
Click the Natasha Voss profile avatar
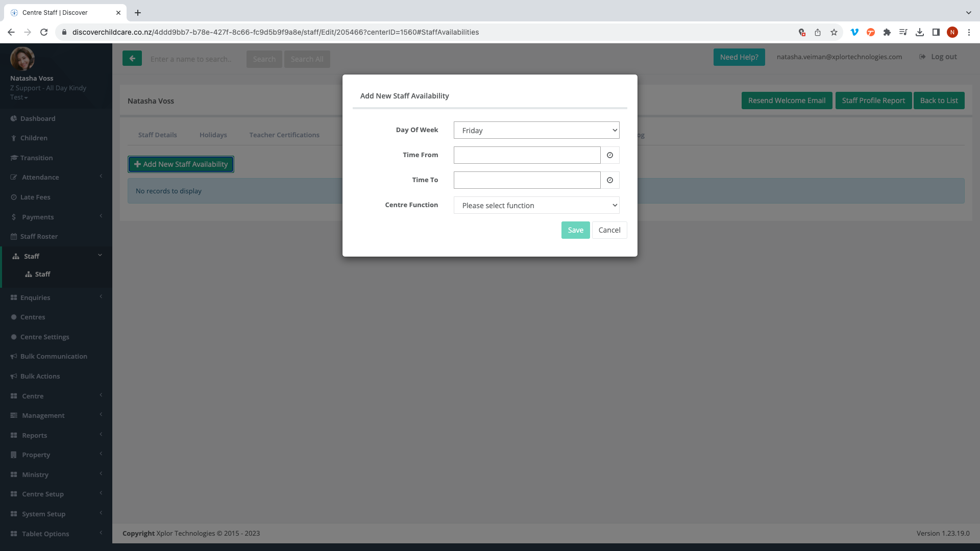tap(22, 59)
